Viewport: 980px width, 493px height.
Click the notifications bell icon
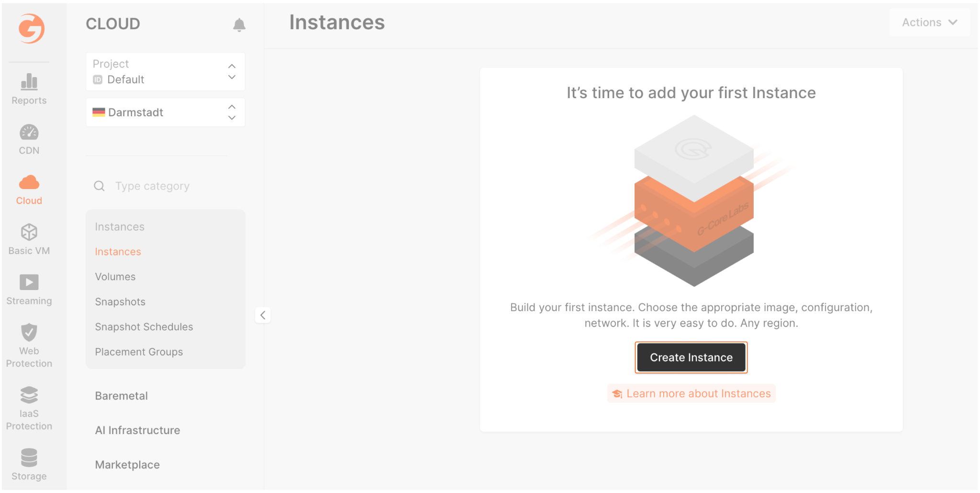click(239, 24)
